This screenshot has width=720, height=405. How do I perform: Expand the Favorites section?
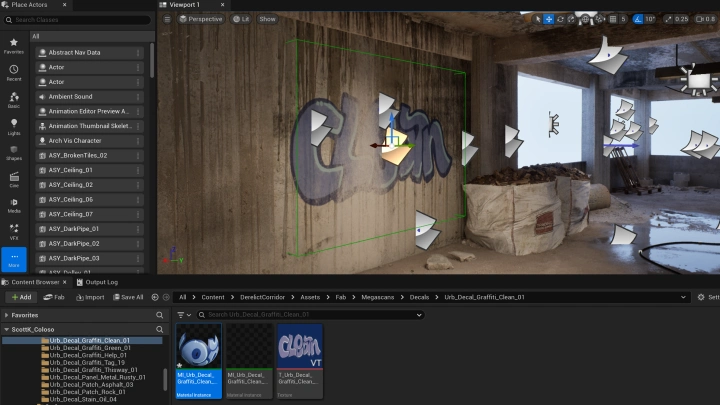pyautogui.click(x=6, y=315)
